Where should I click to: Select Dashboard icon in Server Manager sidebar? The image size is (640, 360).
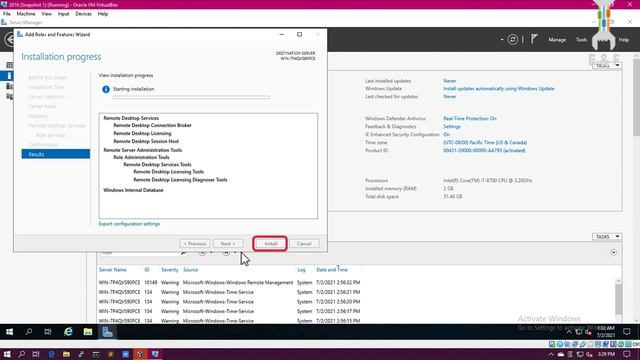(9, 65)
